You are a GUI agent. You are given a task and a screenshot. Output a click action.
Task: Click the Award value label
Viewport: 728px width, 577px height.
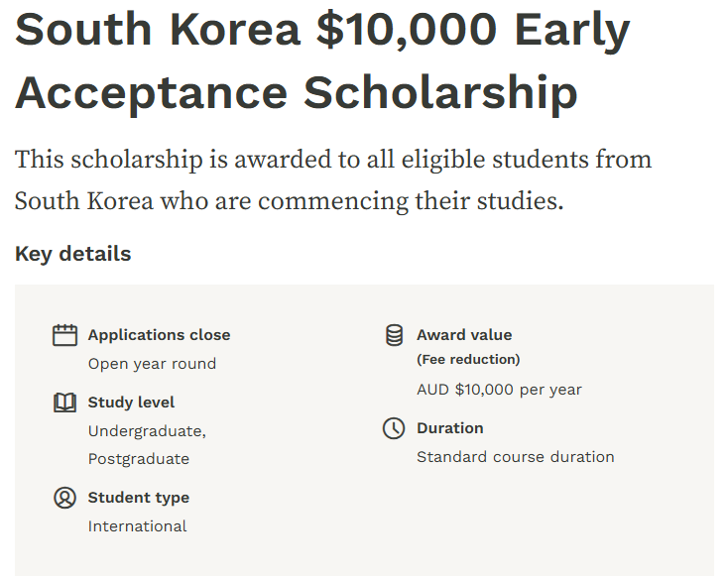pos(464,335)
